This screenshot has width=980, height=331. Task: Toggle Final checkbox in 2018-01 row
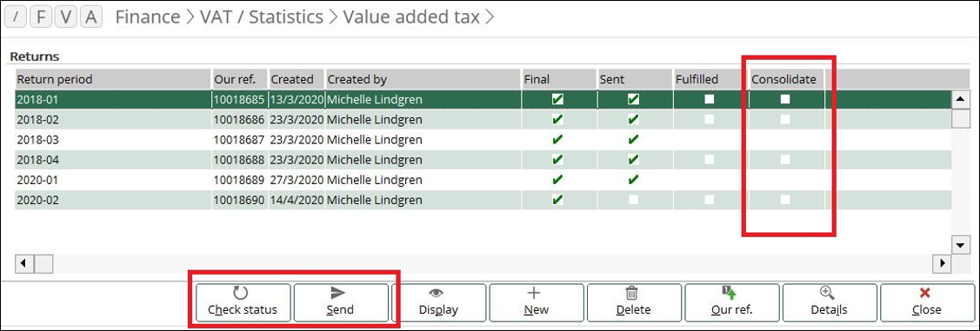[558, 99]
